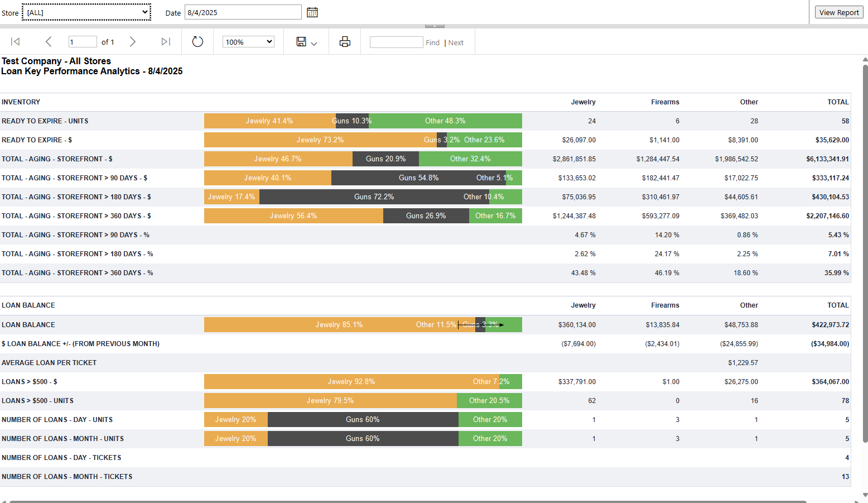Click Firearms column header in Inventory
This screenshot has width=868, height=503.
pyautogui.click(x=665, y=102)
